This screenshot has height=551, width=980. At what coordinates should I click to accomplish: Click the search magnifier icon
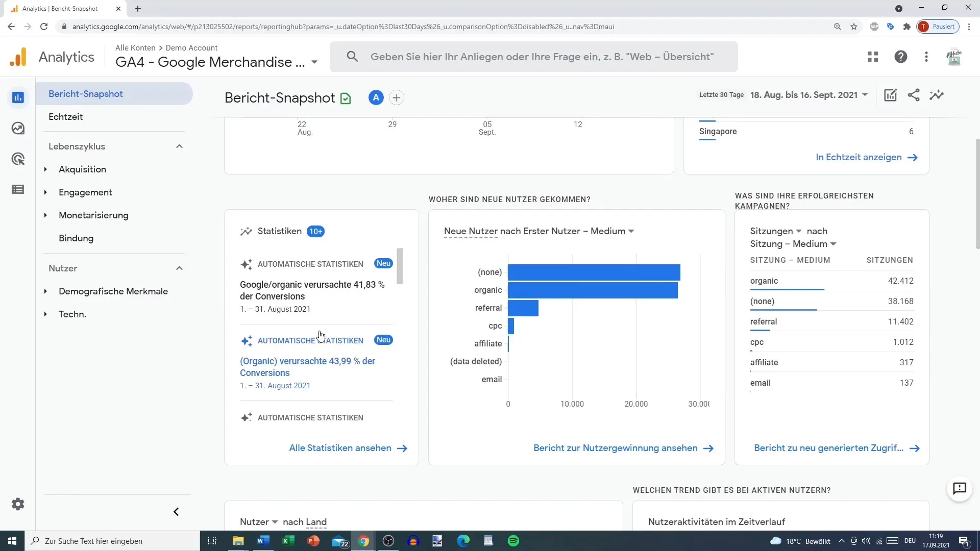pos(352,57)
